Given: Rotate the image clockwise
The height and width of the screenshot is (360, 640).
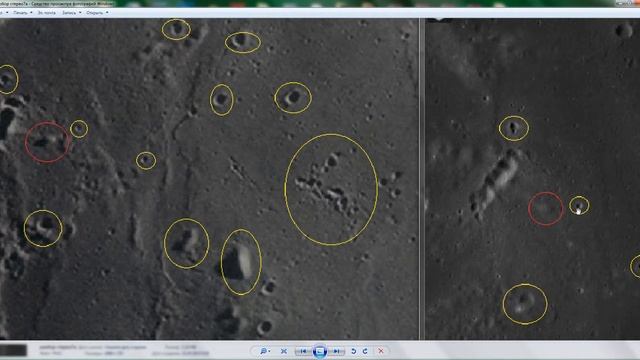Looking at the screenshot, I should 365,351.
